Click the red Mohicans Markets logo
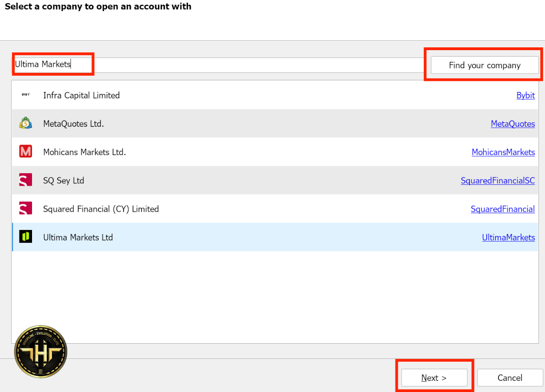Screen dimensions: 545x392 tap(26, 152)
